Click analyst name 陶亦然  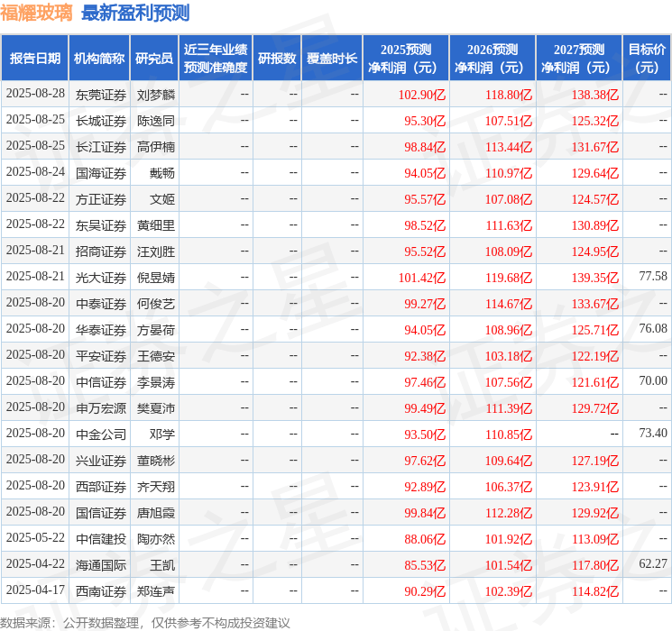point(156,539)
